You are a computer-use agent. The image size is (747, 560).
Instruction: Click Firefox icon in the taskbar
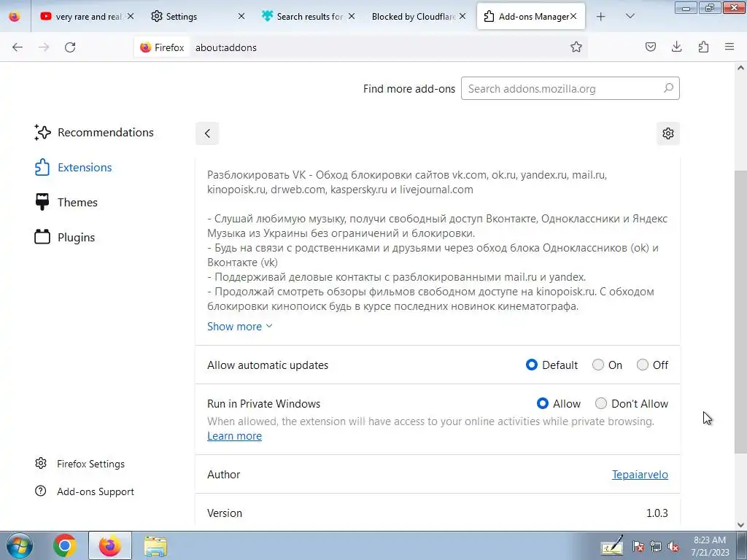(110, 545)
